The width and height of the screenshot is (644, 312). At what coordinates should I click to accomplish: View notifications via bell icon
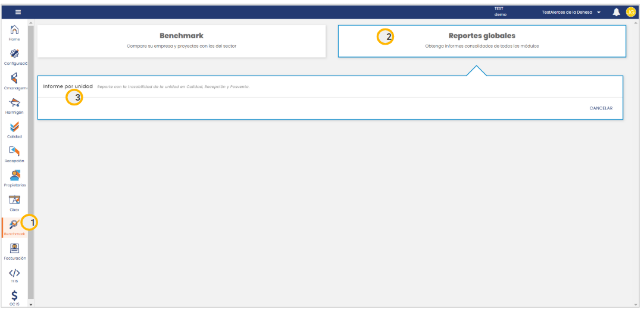tap(616, 12)
